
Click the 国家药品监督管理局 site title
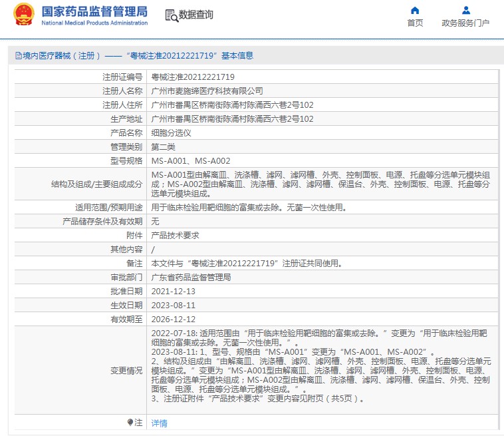point(94,11)
